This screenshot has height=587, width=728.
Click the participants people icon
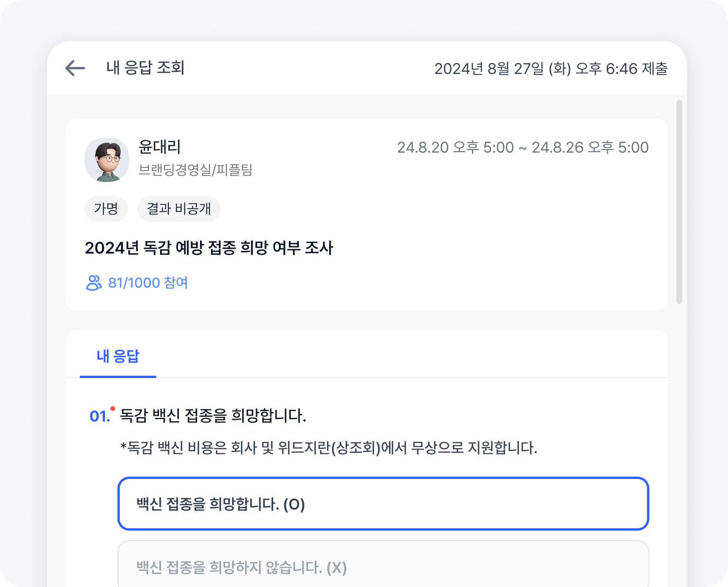click(x=94, y=283)
